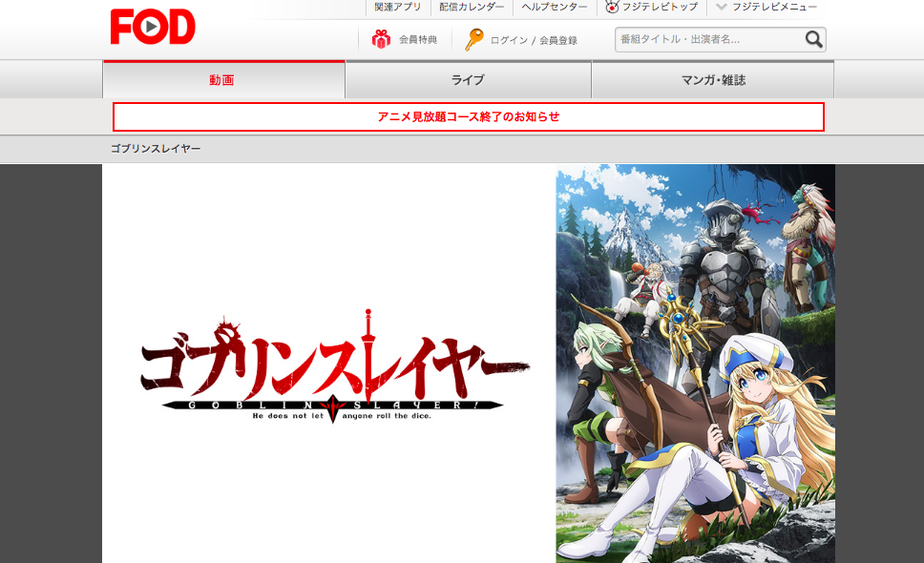The width and height of the screenshot is (924, 563).
Task: Click the FOD logo
Action: click(153, 27)
